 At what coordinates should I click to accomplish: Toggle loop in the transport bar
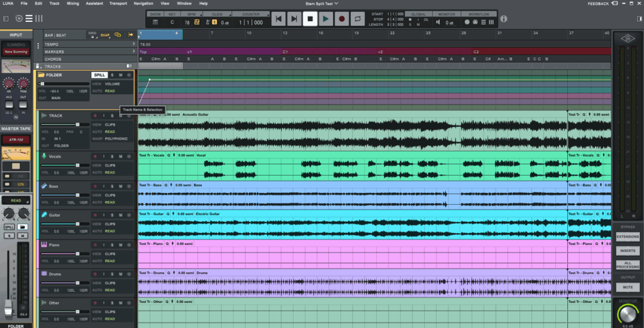(x=357, y=19)
